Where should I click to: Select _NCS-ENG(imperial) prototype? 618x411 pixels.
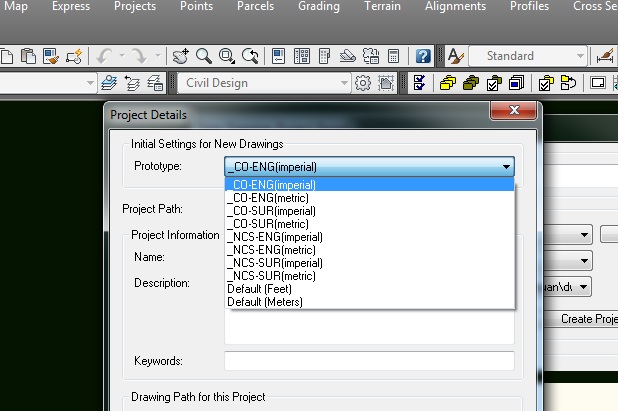(370, 237)
